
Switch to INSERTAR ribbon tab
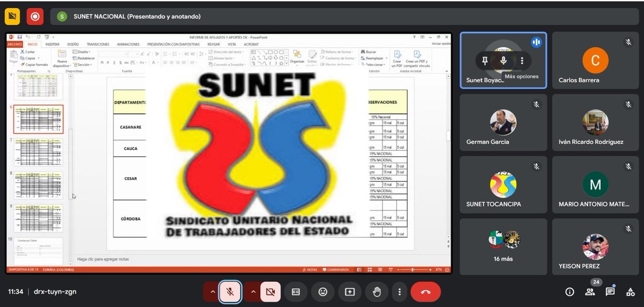tap(52, 44)
